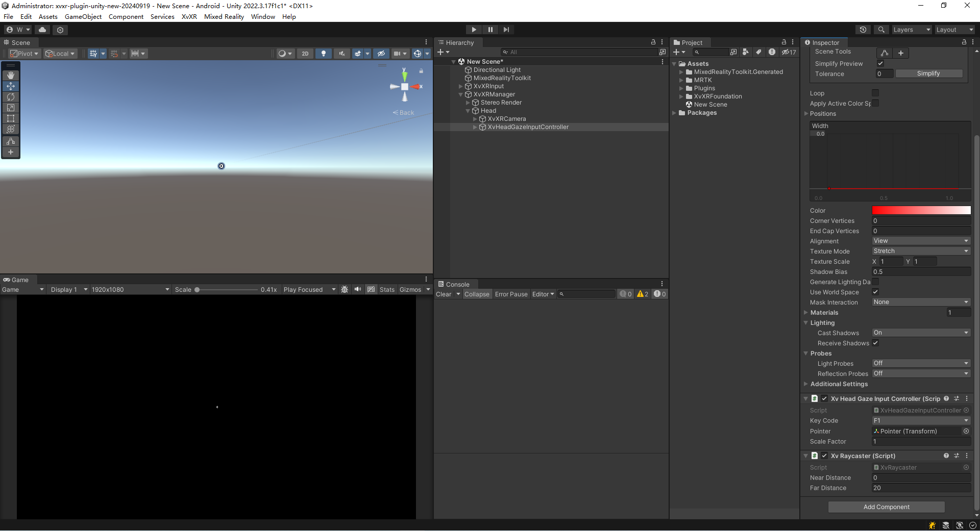The image size is (980, 531).
Task: Open the Xv Raycaster component help icon
Action: pos(946,456)
